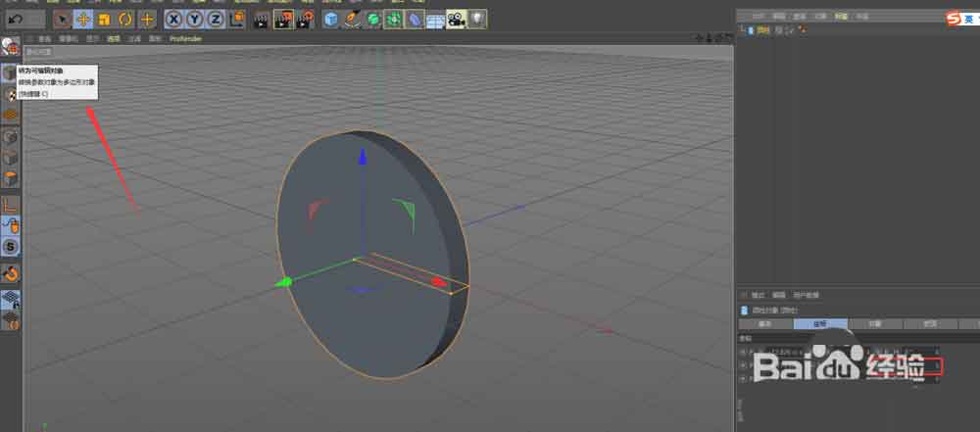Open the ProRender viewport menu

coord(185,39)
